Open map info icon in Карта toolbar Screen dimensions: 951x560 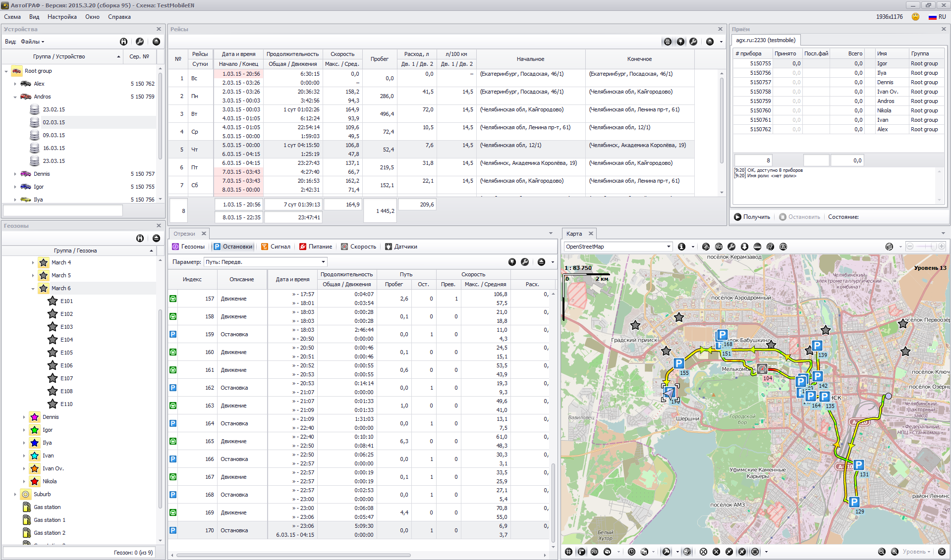[682, 247]
